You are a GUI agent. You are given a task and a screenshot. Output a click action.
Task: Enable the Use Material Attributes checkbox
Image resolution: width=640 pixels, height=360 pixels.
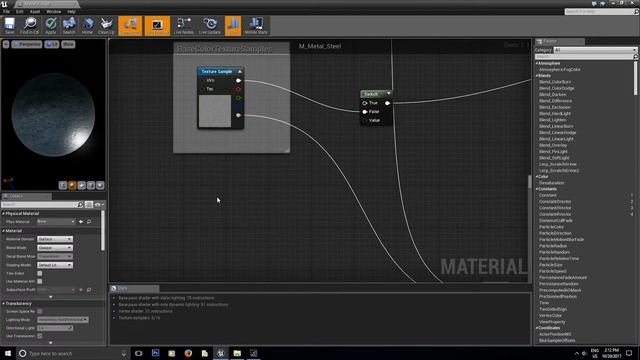(40, 282)
